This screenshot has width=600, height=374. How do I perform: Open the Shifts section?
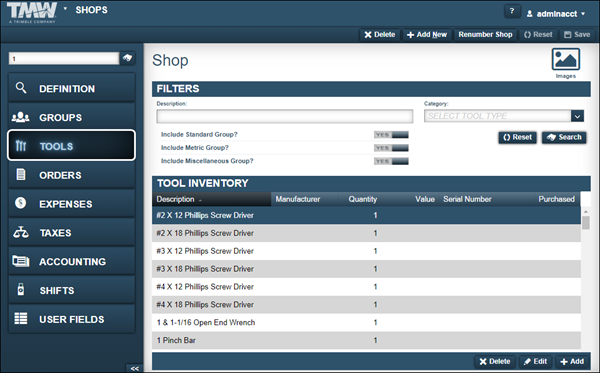pyautogui.click(x=72, y=290)
